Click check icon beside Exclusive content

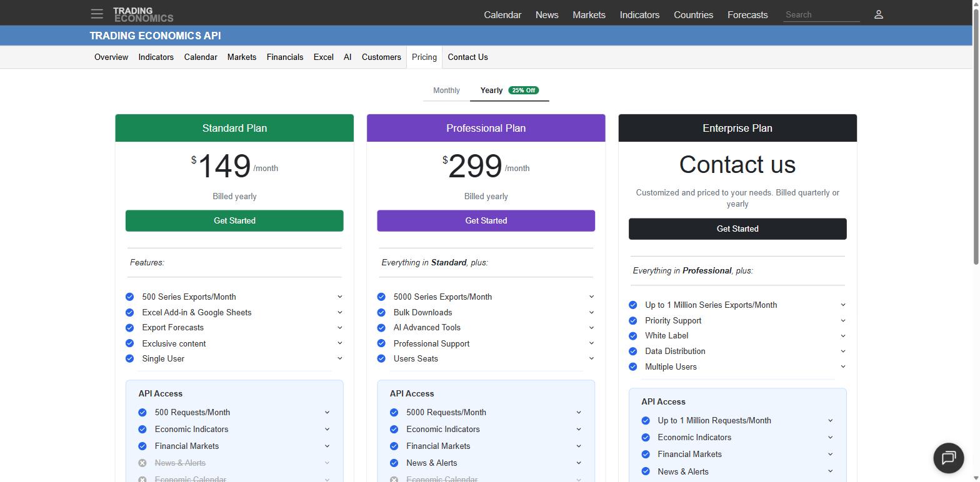pyautogui.click(x=129, y=343)
